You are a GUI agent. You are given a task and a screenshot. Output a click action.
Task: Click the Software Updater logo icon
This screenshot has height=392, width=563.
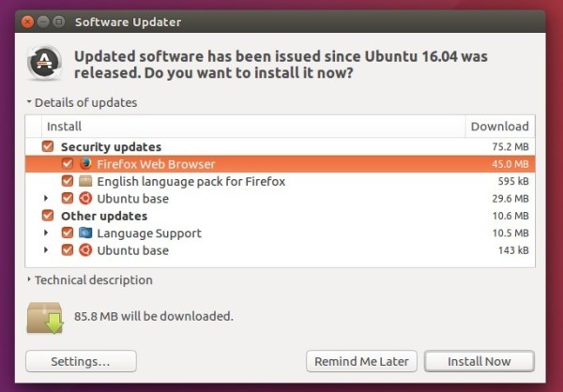click(44, 63)
